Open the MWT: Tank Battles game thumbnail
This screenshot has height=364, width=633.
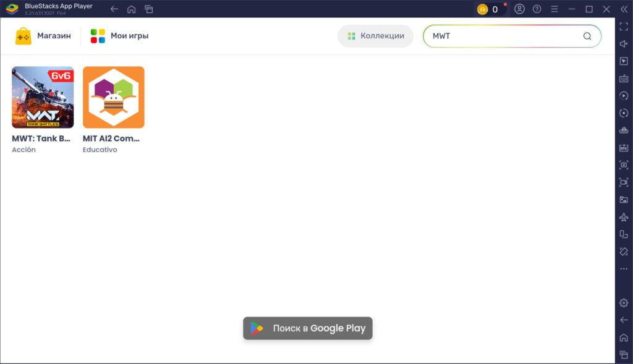(x=43, y=97)
